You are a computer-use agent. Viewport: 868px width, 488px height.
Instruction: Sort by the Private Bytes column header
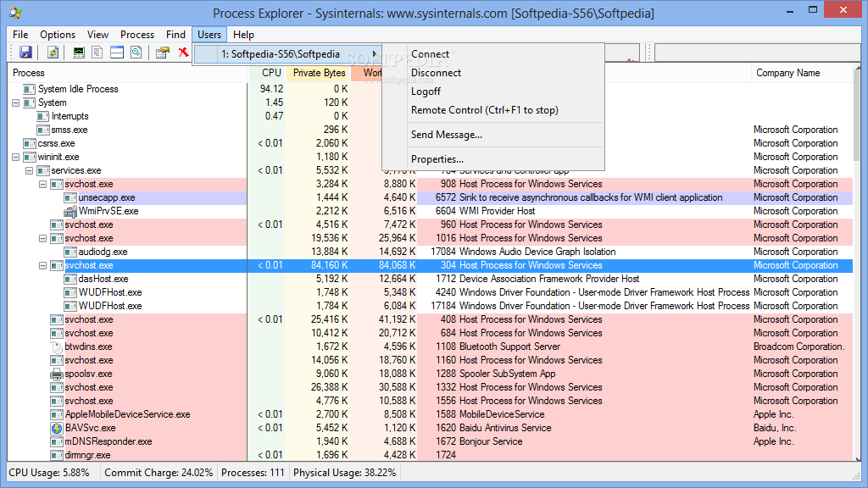click(319, 73)
